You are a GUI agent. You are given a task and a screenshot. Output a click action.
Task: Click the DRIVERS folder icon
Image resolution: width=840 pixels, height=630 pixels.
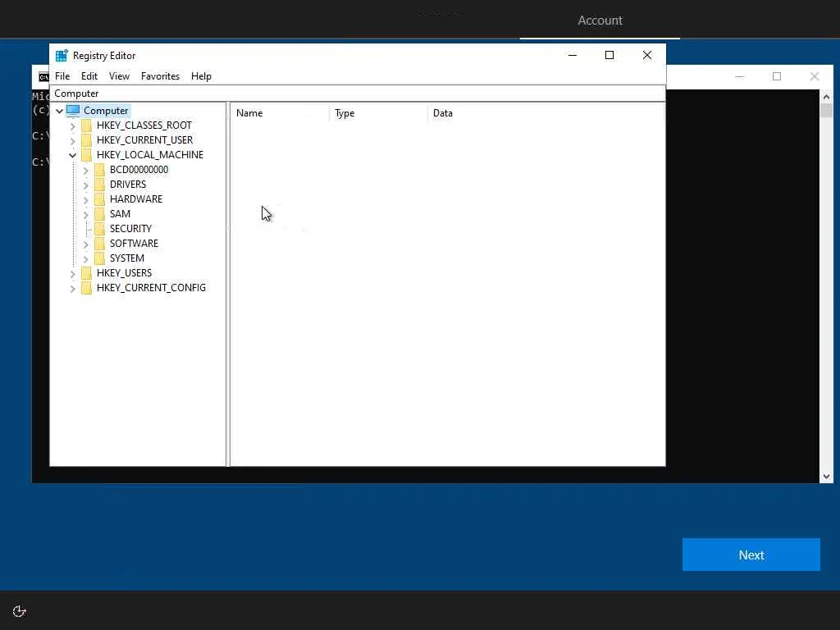[x=99, y=185]
